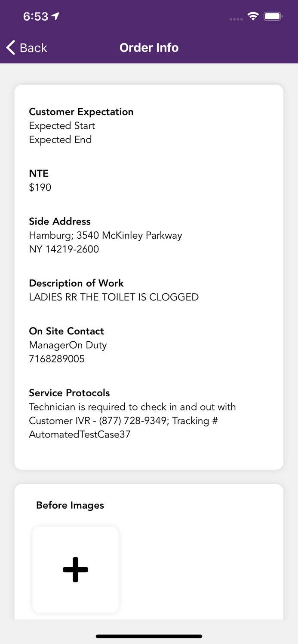Select the NTE amount of $190
The height and width of the screenshot is (644, 298).
tap(40, 187)
